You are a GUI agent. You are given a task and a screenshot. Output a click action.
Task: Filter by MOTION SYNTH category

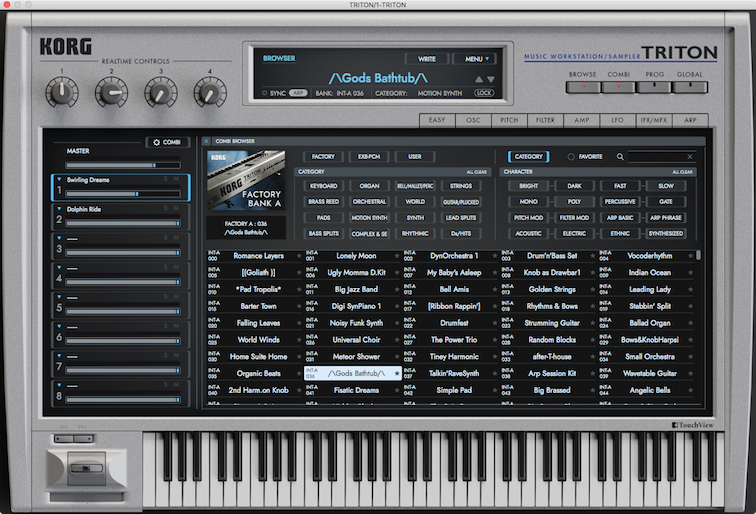coord(369,218)
